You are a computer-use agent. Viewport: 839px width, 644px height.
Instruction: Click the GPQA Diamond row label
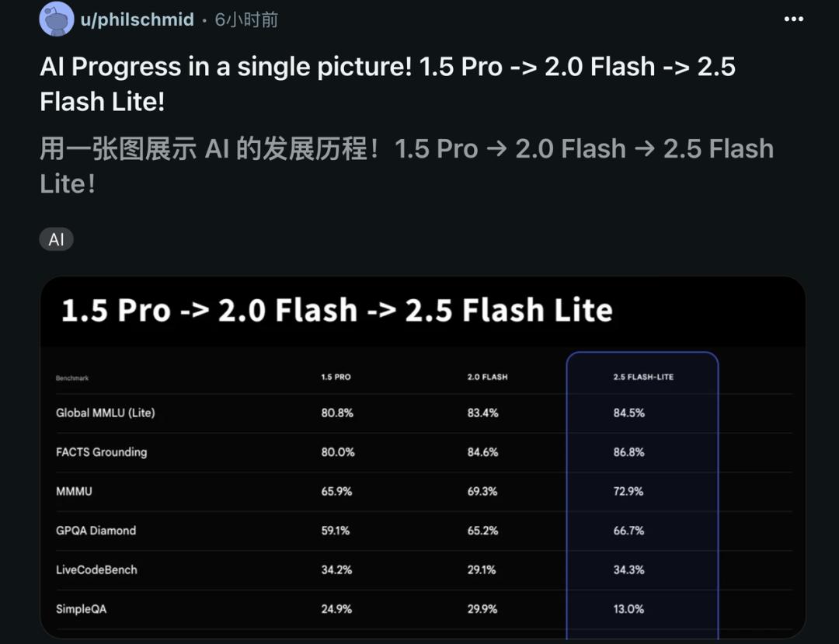tap(96, 531)
